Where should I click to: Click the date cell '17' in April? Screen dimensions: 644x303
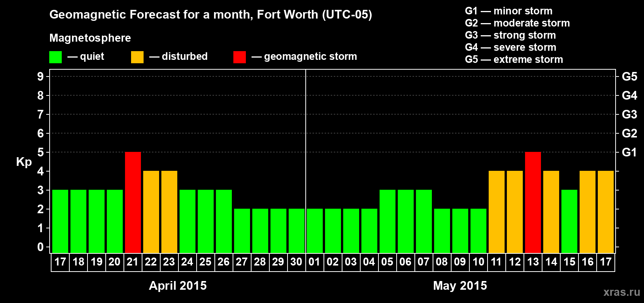click(60, 262)
